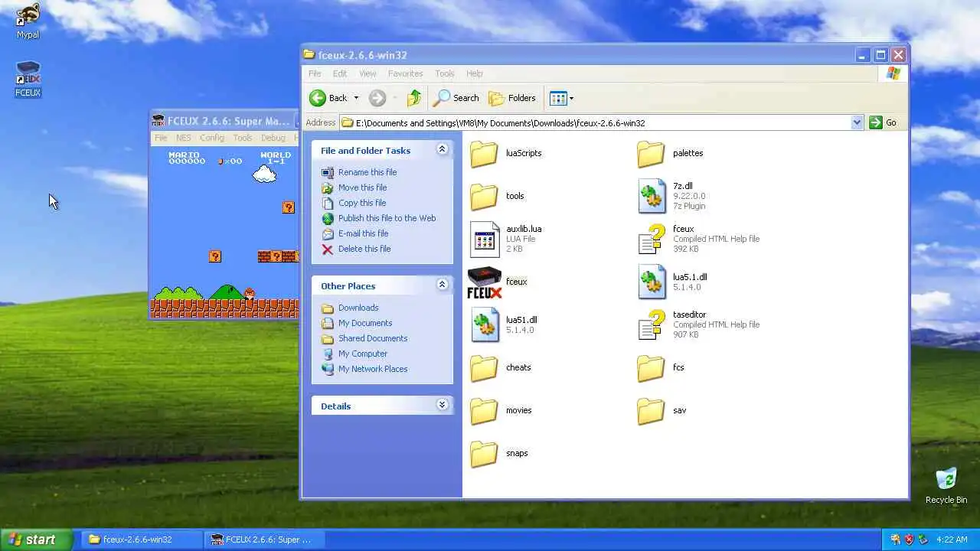Click the Windows Start button

coord(36,540)
